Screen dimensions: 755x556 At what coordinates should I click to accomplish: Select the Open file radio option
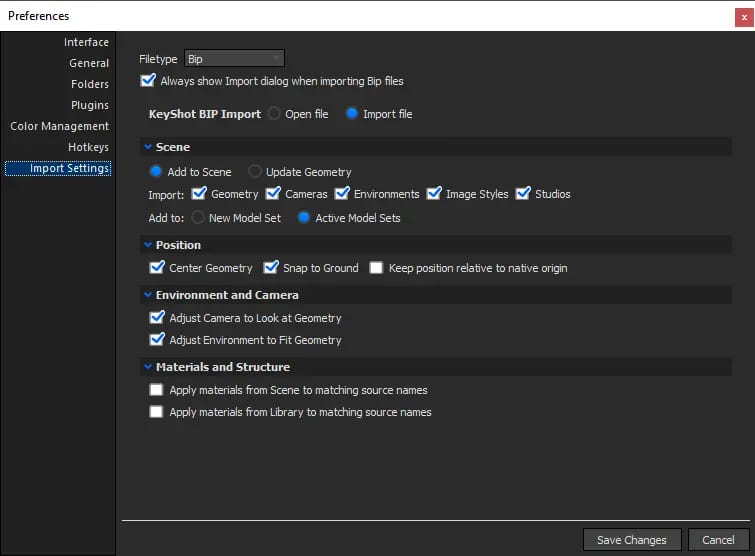[x=274, y=114]
